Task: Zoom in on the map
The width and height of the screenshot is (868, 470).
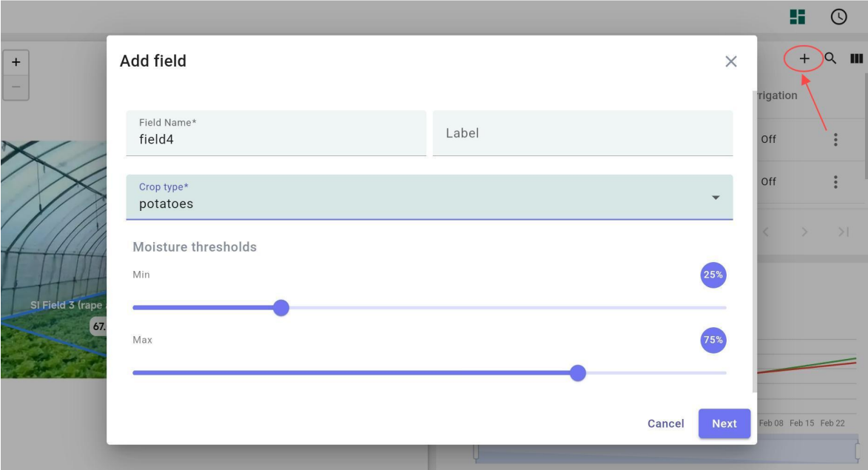Action: tap(16, 62)
